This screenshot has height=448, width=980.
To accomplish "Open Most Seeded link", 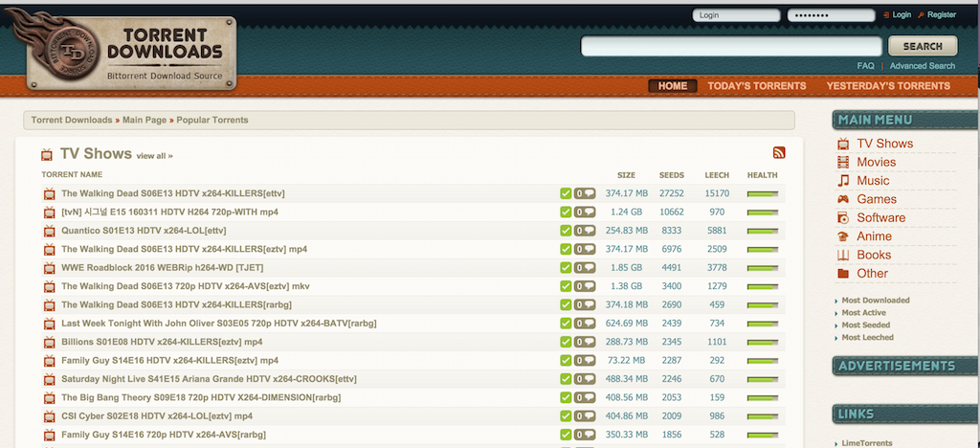I will 865,325.
